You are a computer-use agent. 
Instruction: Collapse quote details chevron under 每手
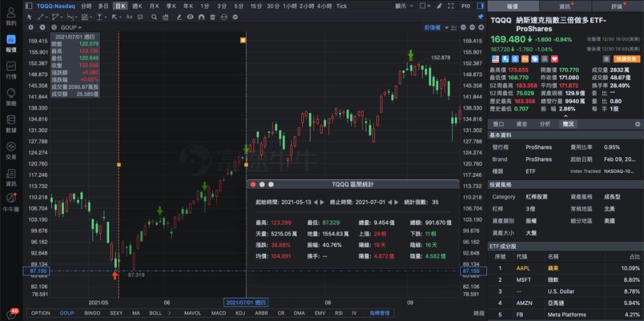tap(565, 116)
